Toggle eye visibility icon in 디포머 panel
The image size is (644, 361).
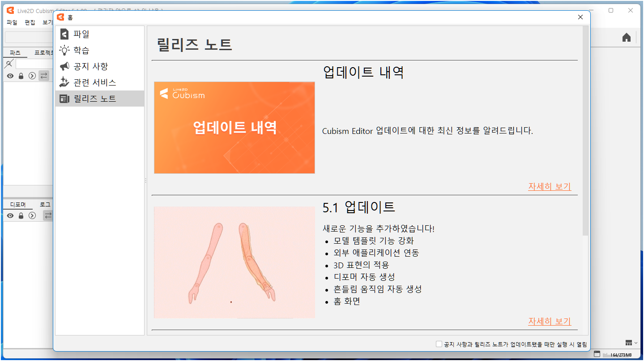[10, 215]
